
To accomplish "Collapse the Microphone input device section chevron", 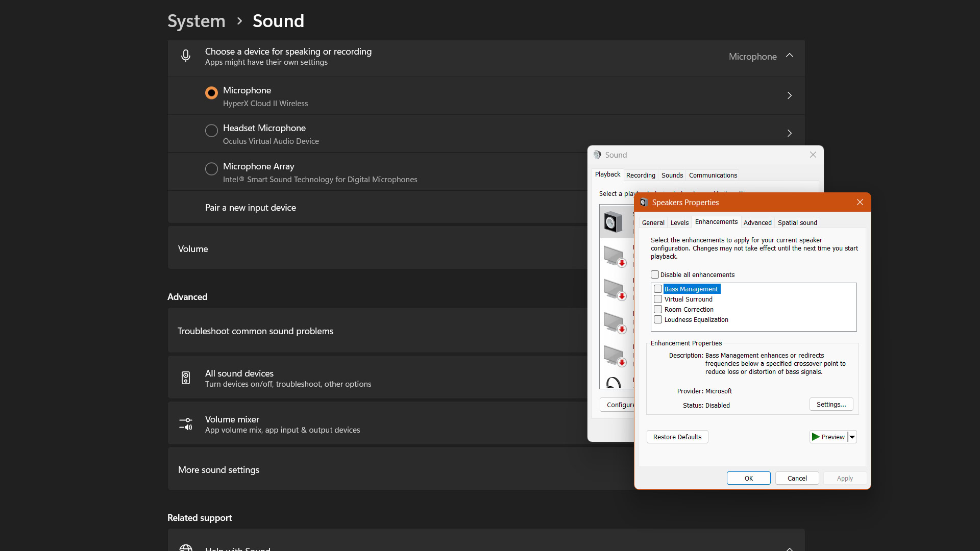I will [x=790, y=56].
